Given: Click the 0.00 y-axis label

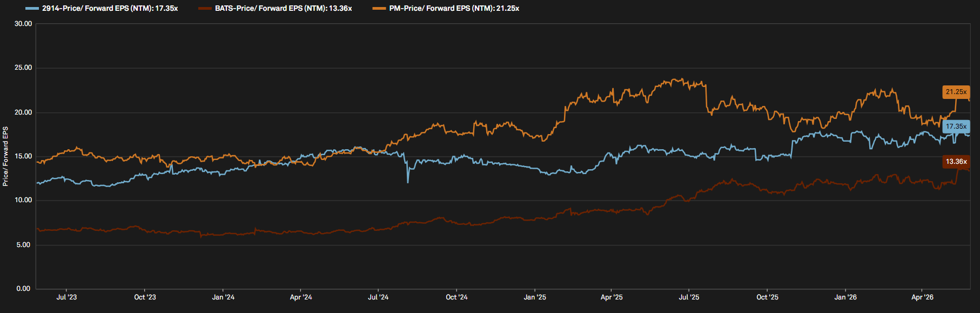Looking at the screenshot, I should pyautogui.click(x=23, y=289).
